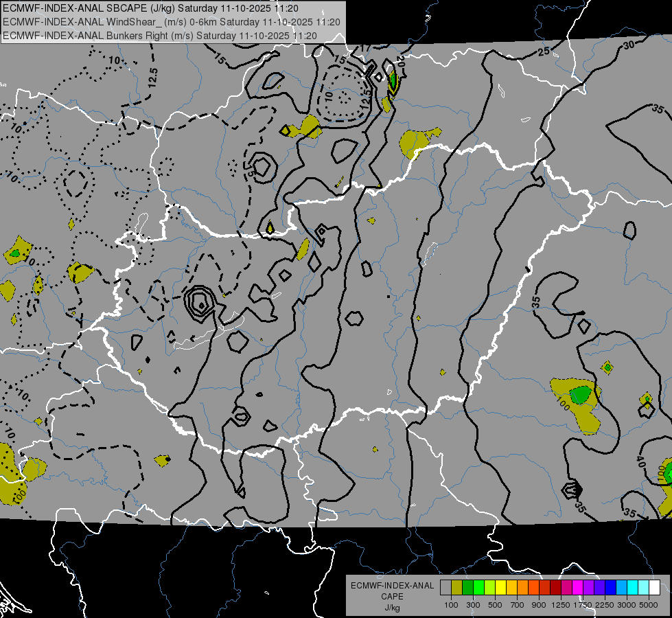Image resolution: width=672 pixels, height=618 pixels.
Task: Click the 30 contour label at top right
Action: click(629, 45)
